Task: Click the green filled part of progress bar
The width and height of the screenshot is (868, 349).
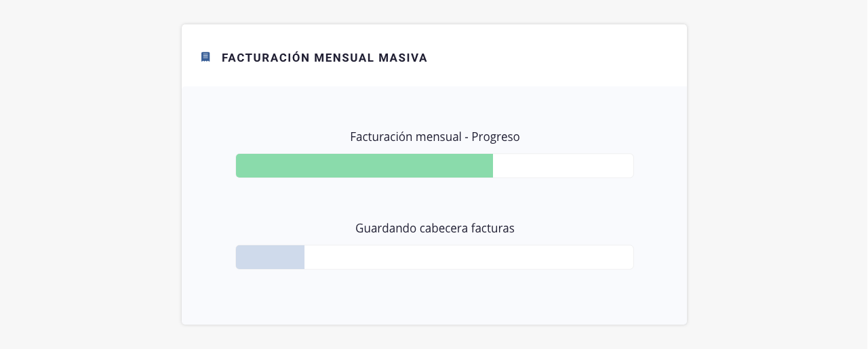Action: tap(364, 165)
